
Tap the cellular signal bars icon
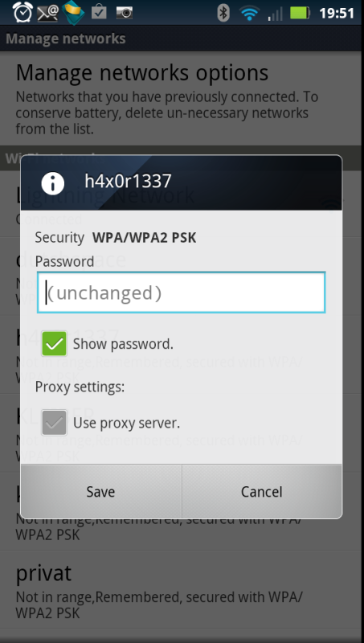pos(275,14)
